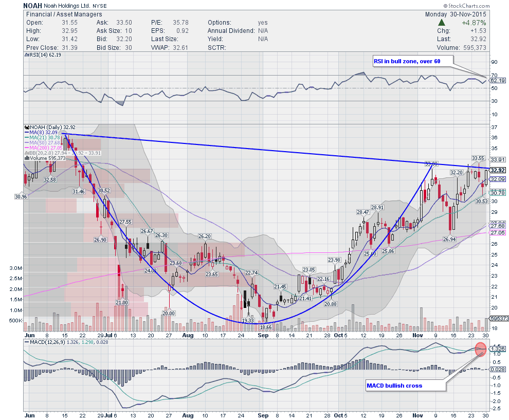Click the 30.53 price label near November end
Viewport: 509px width, 420px height.
482,201
